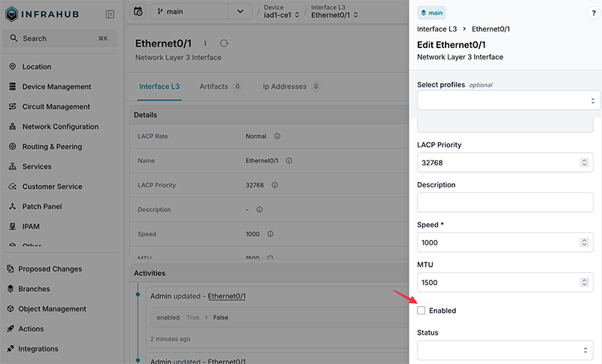Open the Ethernet0/1 interface breadcrumb selector
This screenshot has width=602, height=364.
pyautogui.click(x=334, y=15)
